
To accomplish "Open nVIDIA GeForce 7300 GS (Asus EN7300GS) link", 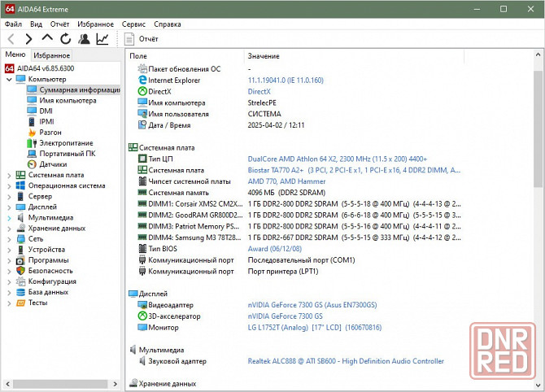I will (312, 305).
